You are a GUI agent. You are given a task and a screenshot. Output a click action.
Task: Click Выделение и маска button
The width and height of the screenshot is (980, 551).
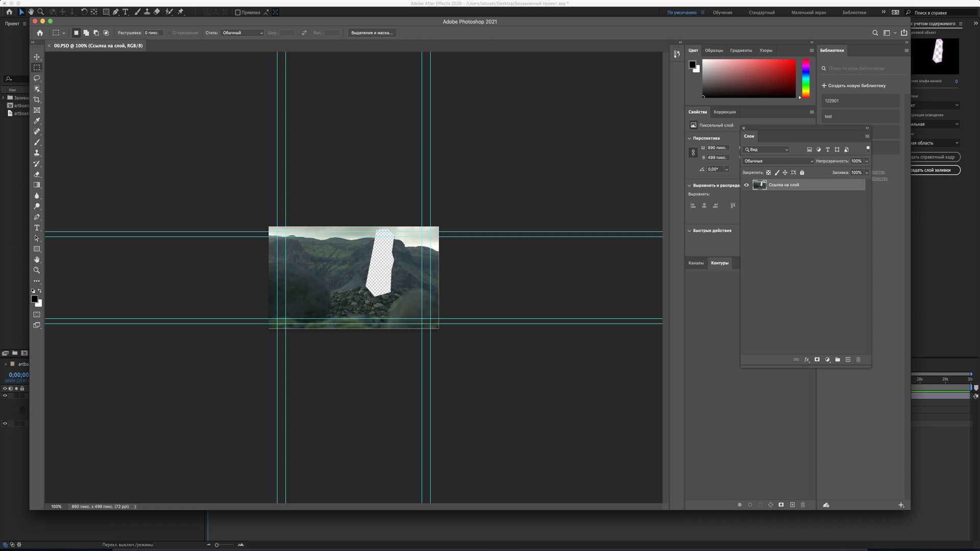372,32
